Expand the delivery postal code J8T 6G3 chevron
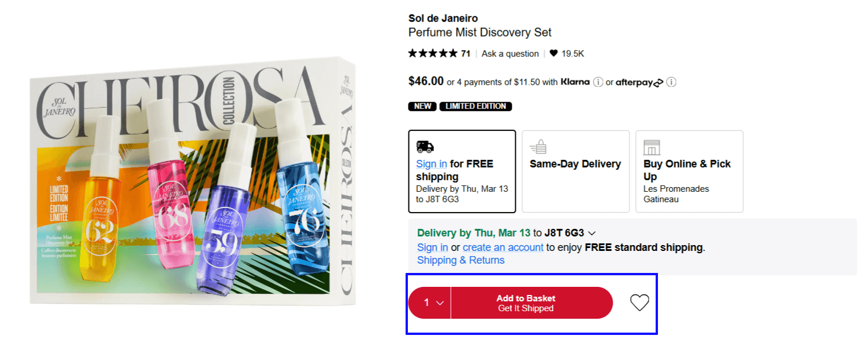 click(x=592, y=234)
